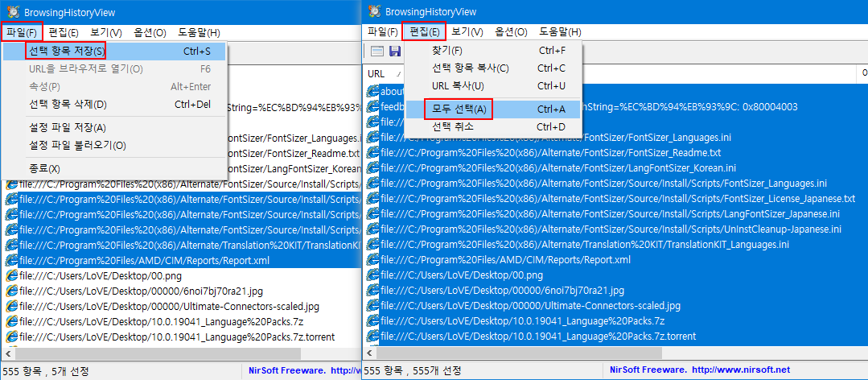This screenshot has width=868, height=380.
Task: Click IE icon of 6noi7bj70ra21.jpg row in right window
Action: click(373, 291)
